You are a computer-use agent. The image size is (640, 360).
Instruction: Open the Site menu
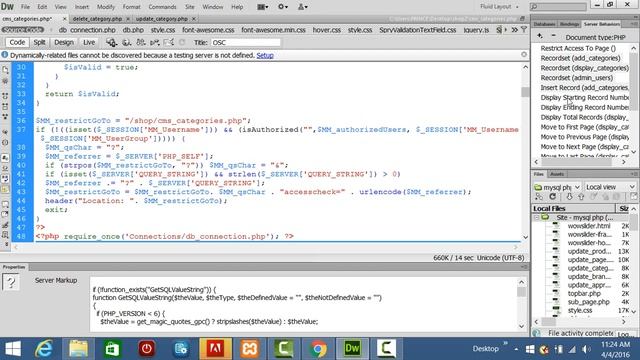point(189,7)
